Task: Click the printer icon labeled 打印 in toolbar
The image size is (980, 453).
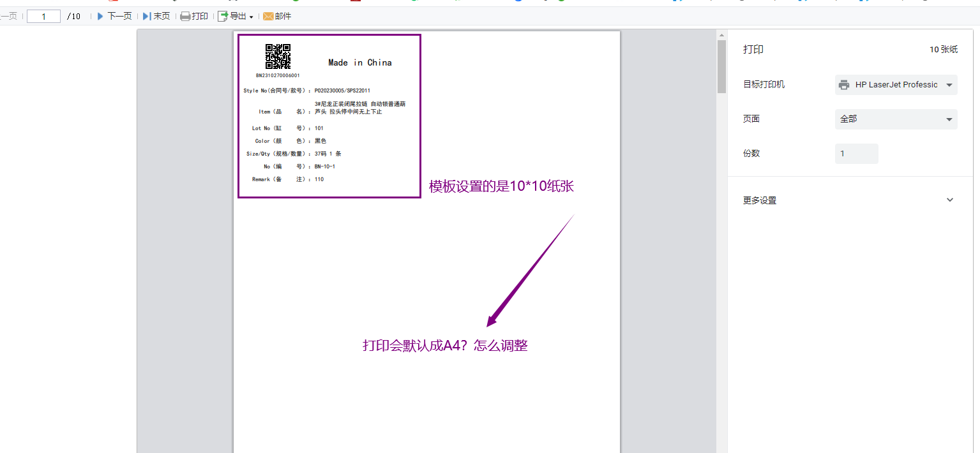Action: coord(185,17)
